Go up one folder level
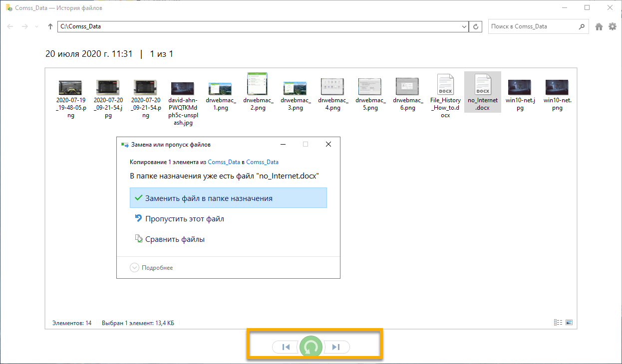The image size is (622, 364). point(50,26)
